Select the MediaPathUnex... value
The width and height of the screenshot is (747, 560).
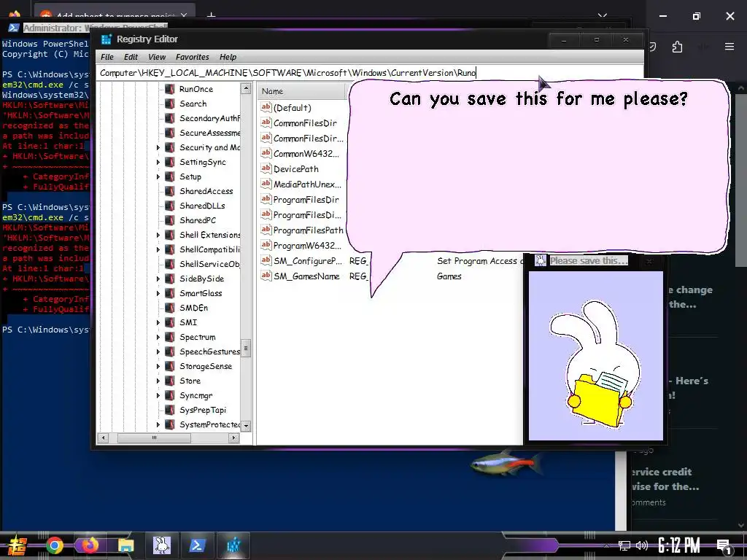click(307, 184)
